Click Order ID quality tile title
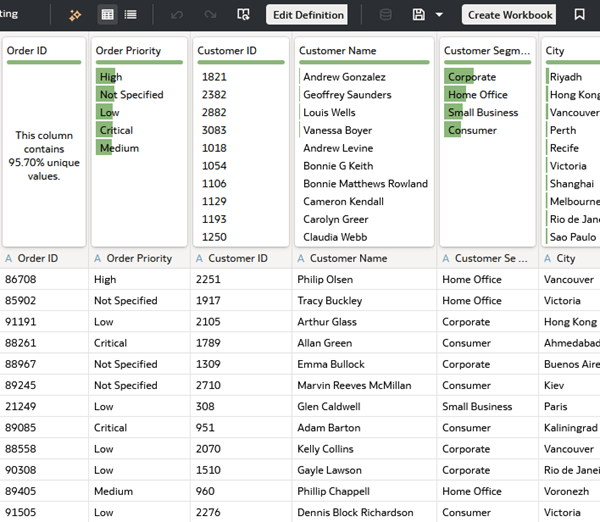 (27, 51)
